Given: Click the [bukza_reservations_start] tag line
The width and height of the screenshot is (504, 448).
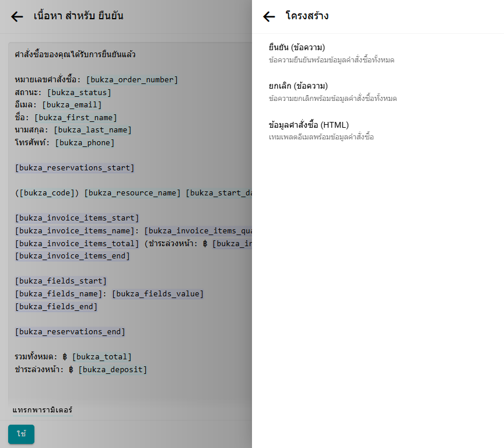Looking at the screenshot, I should 75,168.
